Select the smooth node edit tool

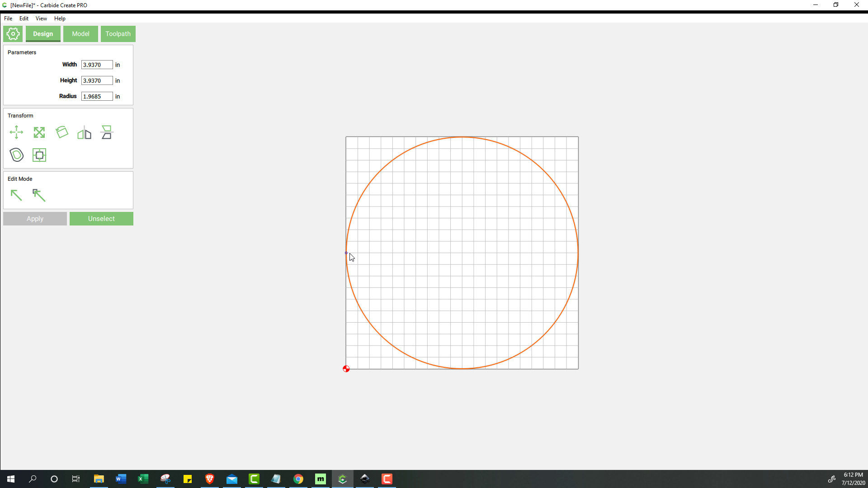pos(38,195)
